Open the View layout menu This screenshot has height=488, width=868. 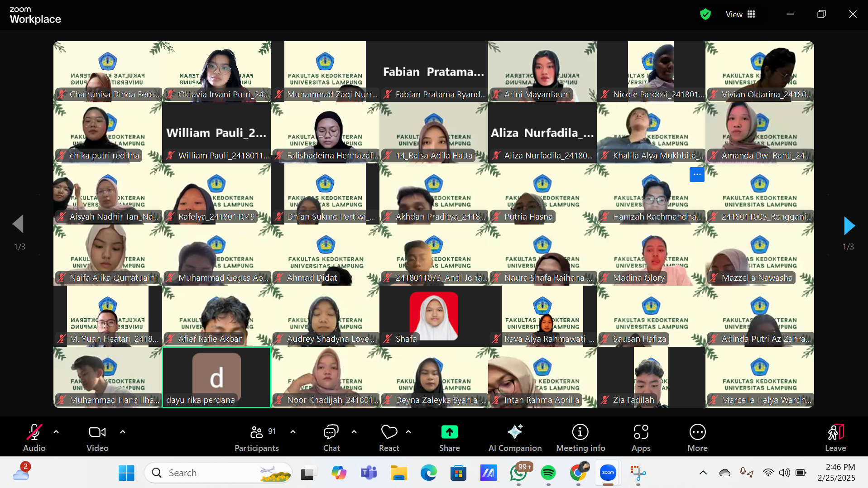coord(741,14)
